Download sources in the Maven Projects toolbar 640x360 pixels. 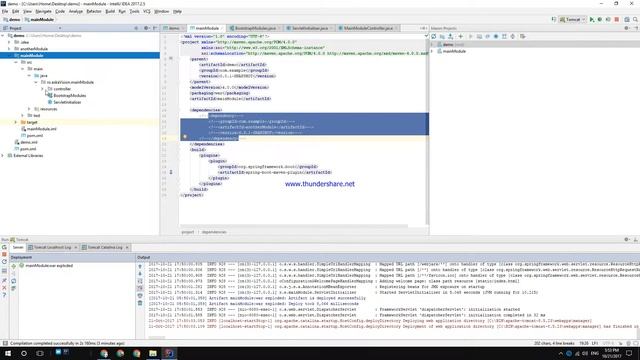click(451, 36)
